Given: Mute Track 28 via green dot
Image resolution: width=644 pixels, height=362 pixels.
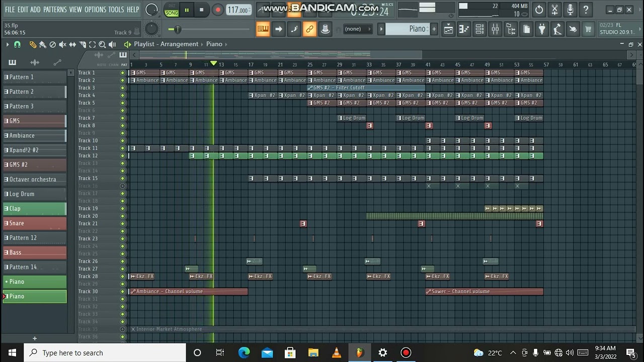Looking at the screenshot, I should [x=122, y=277].
